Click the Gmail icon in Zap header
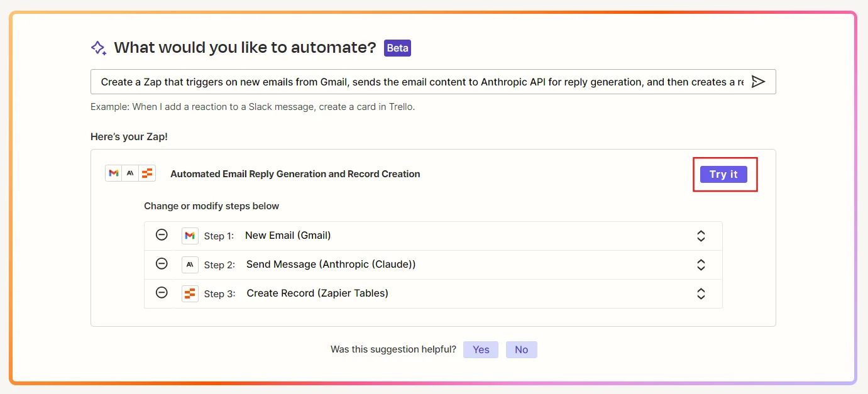The height and width of the screenshot is (394, 868). coord(113,173)
